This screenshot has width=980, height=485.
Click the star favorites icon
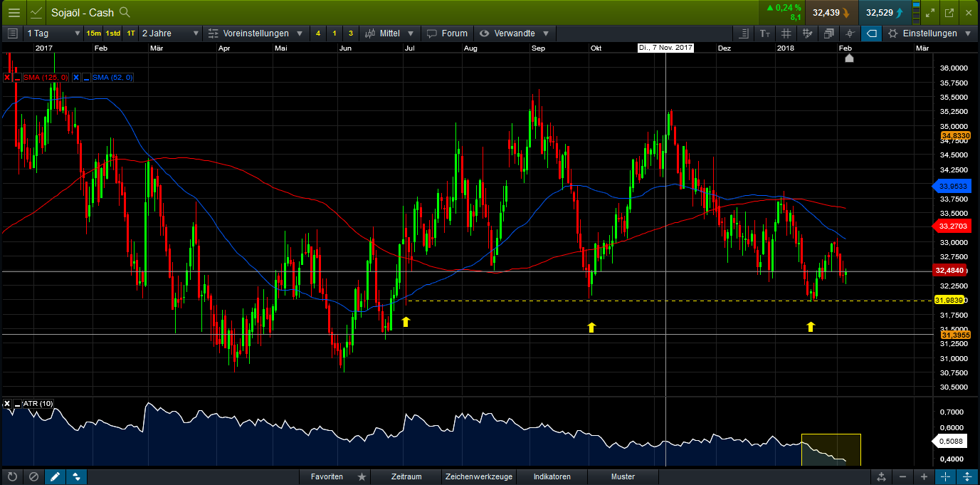(x=362, y=476)
